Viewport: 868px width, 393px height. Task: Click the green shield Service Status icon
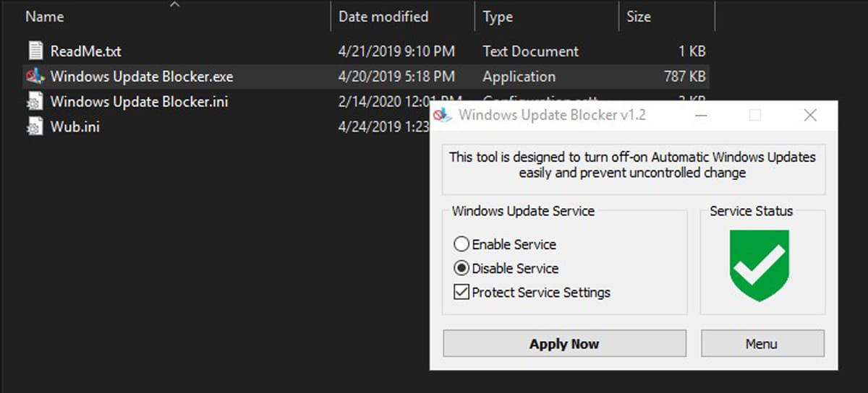click(x=759, y=265)
